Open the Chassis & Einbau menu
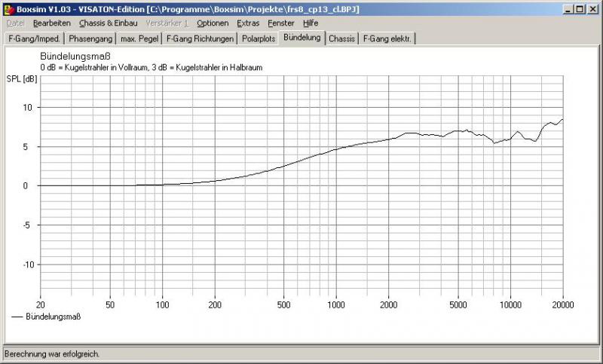This screenshot has height=364, width=603. pyautogui.click(x=108, y=23)
